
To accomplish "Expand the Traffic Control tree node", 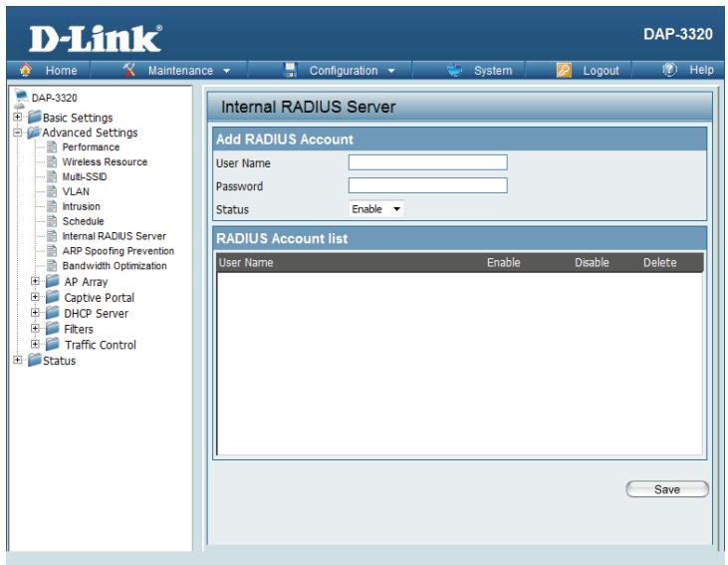I will tap(35, 345).
